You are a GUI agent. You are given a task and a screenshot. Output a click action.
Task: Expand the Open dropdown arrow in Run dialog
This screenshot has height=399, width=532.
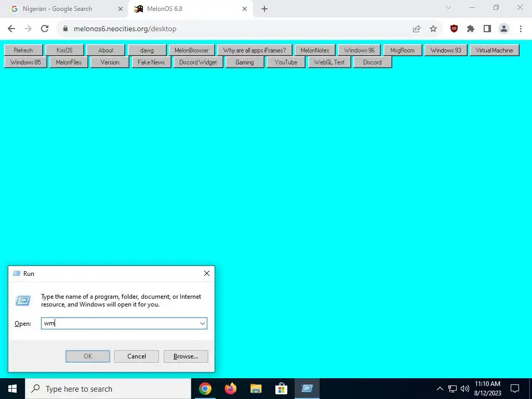tap(203, 323)
